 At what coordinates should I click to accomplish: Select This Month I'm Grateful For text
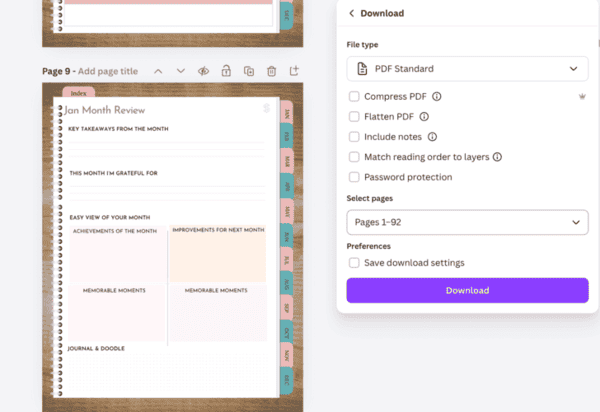(114, 173)
